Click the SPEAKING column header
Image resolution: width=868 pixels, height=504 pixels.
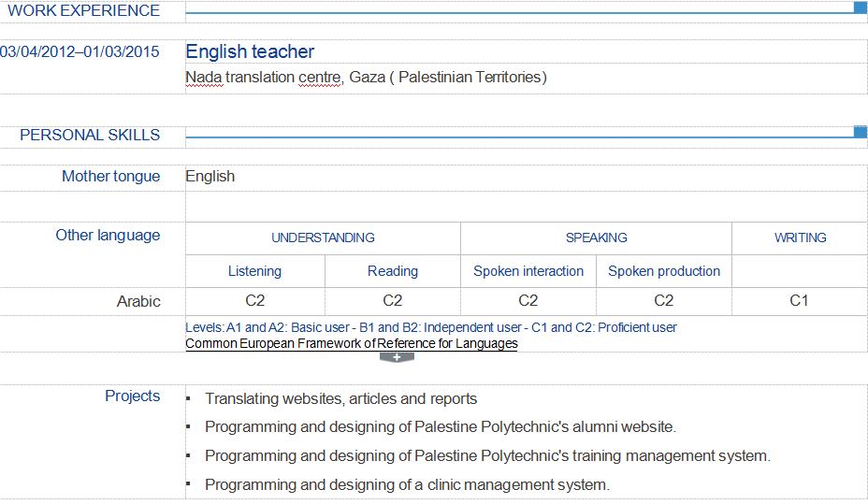(596, 238)
